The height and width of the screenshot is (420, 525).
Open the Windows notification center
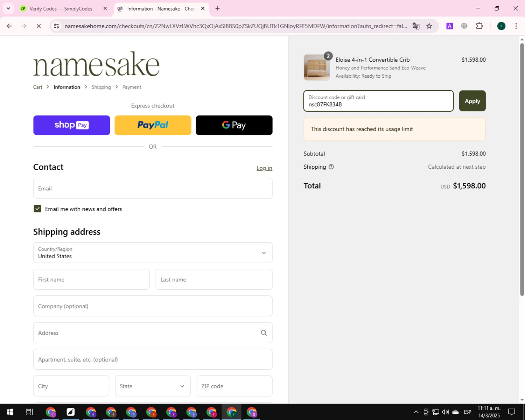click(x=512, y=412)
